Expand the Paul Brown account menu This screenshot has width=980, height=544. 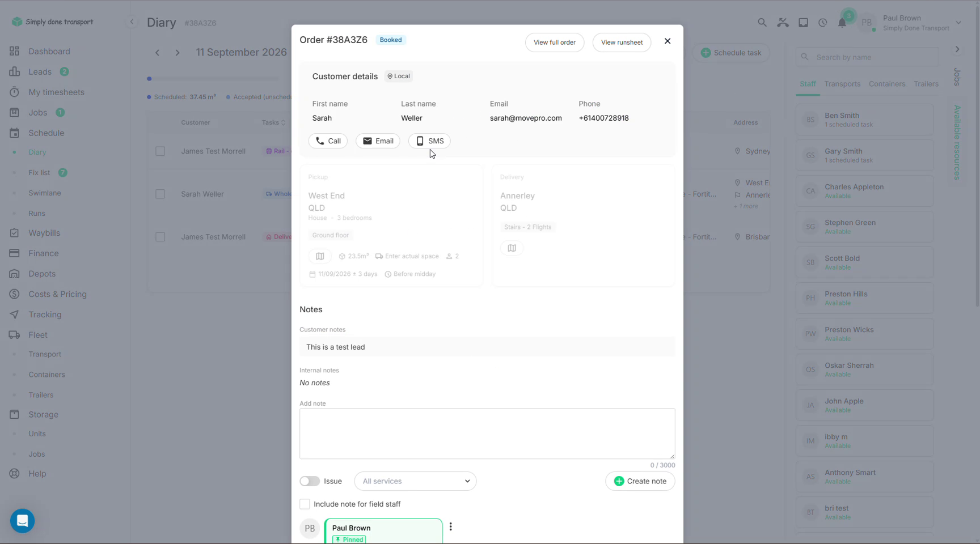click(958, 23)
